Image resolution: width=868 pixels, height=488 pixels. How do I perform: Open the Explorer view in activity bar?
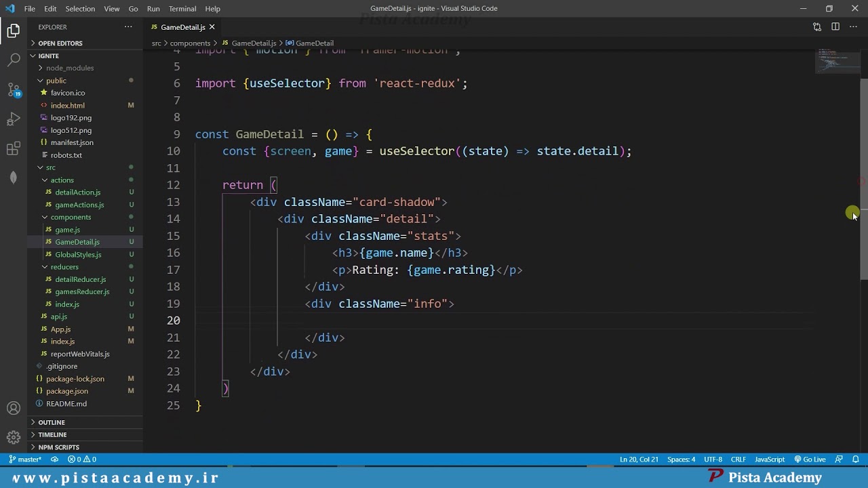click(14, 30)
